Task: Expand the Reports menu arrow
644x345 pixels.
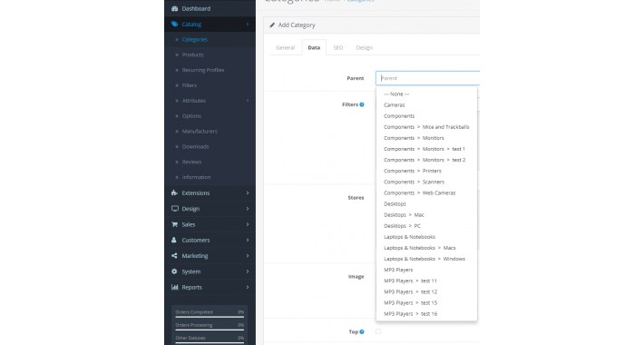Action: [x=248, y=287]
